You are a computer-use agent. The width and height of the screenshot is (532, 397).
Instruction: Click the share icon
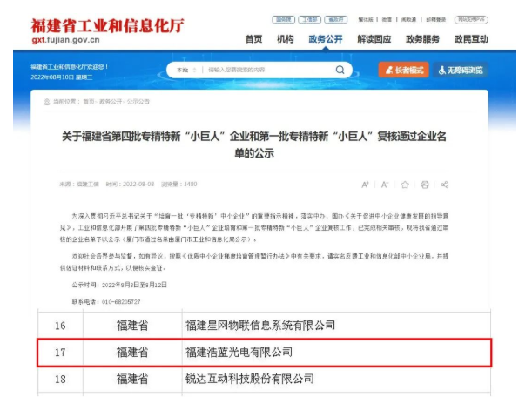pos(444,185)
